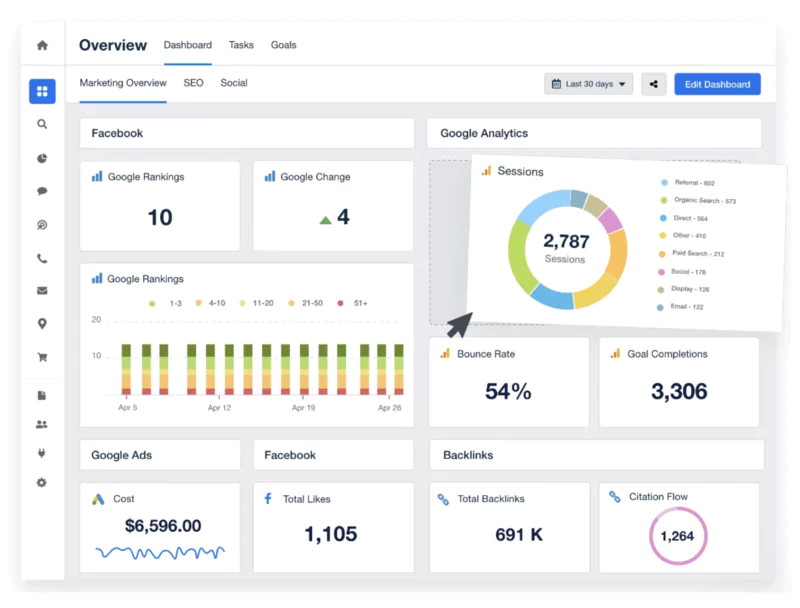Toggle the 4-10 ranking legend item
Image resolution: width=800 pixels, height=608 pixels.
[x=211, y=303]
